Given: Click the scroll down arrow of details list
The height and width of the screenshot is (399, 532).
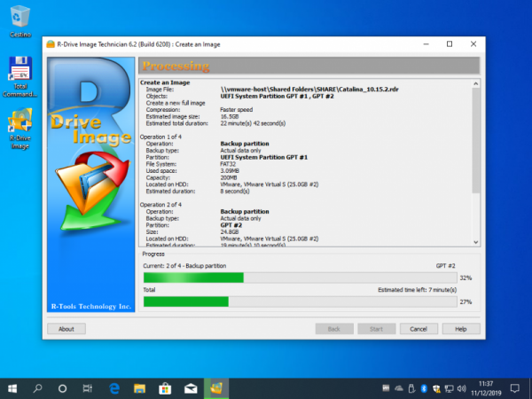Looking at the screenshot, I should pyautogui.click(x=475, y=242).
